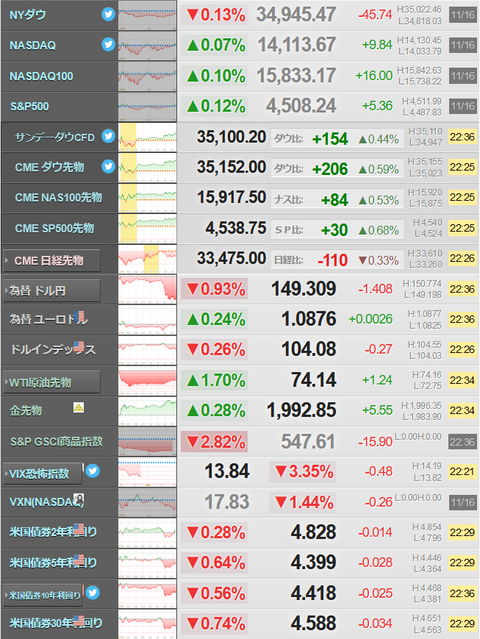This screenshot has height=639, width=480.
Task: Click the GSCI value 547.61
Action: (308, 441)
